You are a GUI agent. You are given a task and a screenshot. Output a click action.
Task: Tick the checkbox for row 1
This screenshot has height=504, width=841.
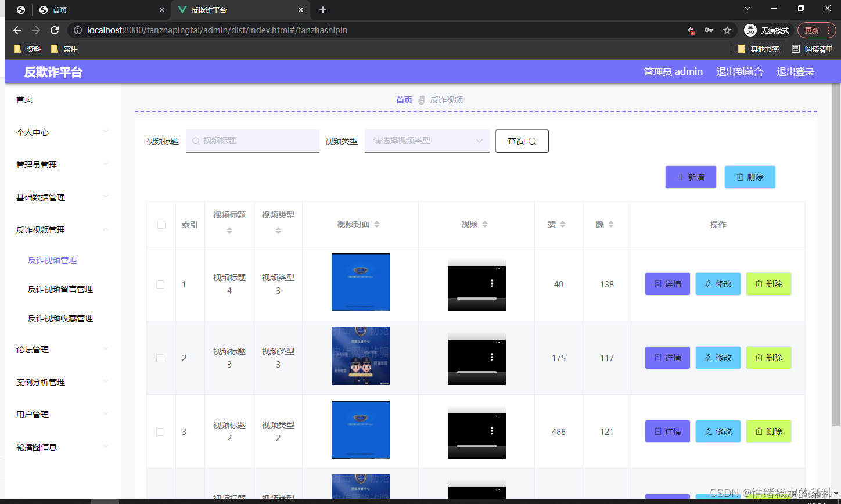tap(160, 285)
